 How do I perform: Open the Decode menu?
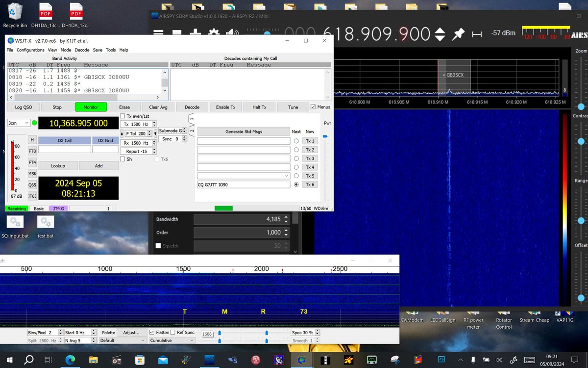[x=82, y=50]
